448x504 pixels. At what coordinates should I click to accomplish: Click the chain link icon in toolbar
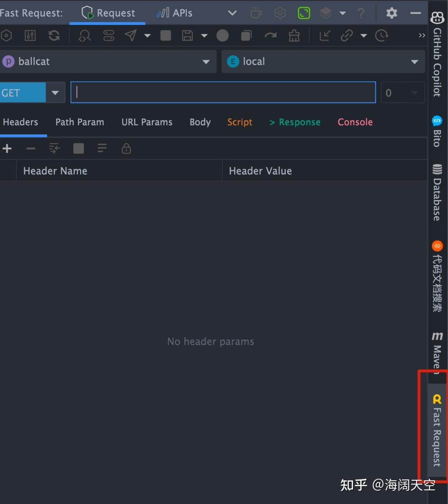346,36
